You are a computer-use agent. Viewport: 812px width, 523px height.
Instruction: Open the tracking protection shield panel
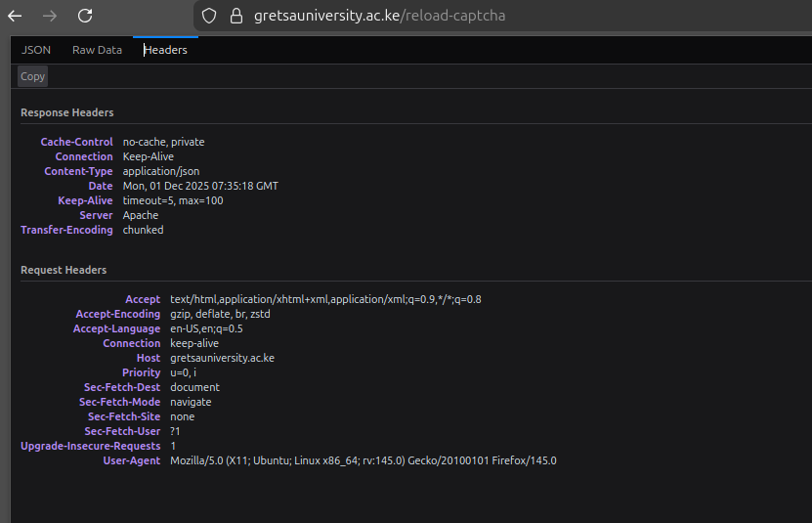coord(208,16)
